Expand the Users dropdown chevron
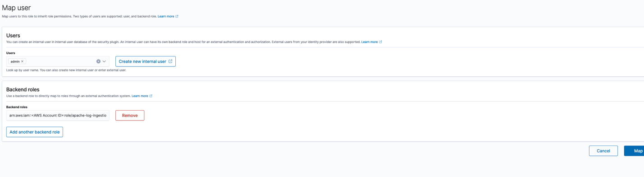 104,61
